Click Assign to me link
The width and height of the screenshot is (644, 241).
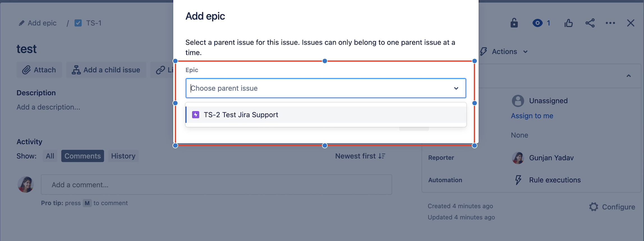pyautogui.click(x=532, y=116)
